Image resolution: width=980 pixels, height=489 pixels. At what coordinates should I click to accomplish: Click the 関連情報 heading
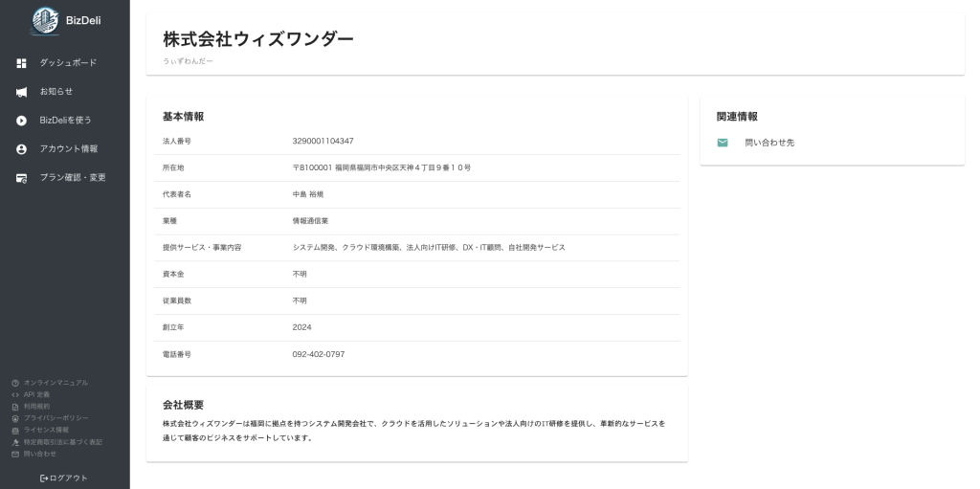(x=738, y=117)
